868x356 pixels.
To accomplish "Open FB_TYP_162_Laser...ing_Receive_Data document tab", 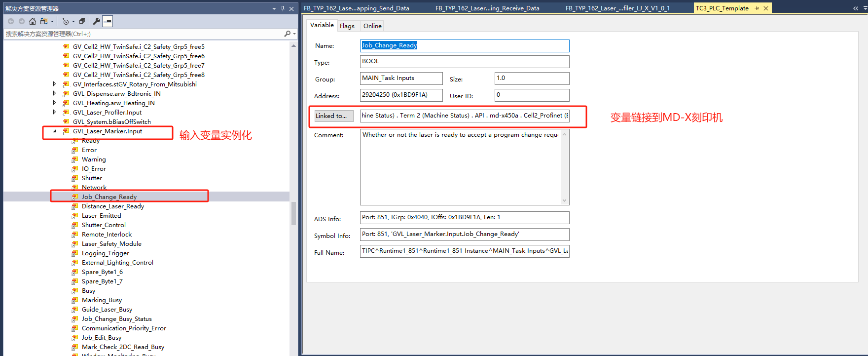I will pos(487,8).
